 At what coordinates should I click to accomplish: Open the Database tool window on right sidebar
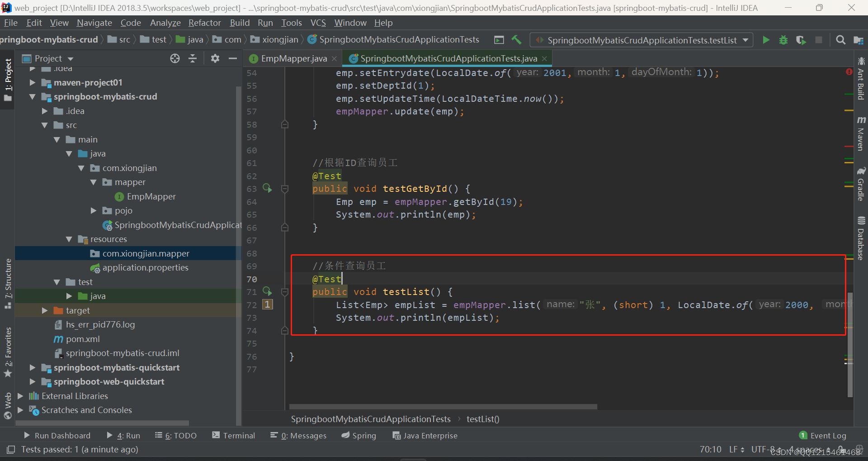861,238
